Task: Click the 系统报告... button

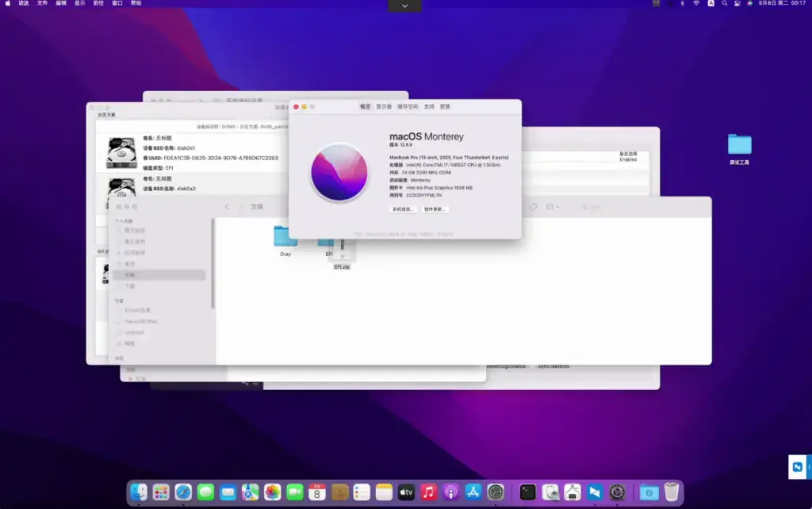Action: point(402,209)
